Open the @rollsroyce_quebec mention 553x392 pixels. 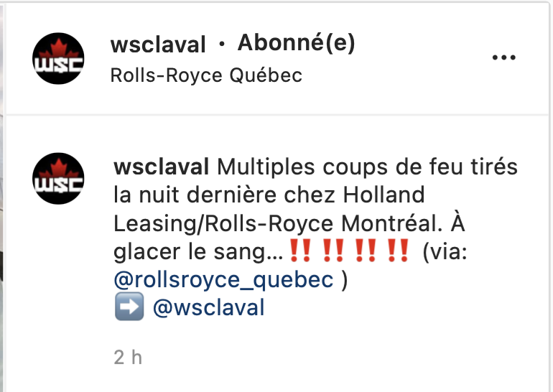[x=223, y=279]
